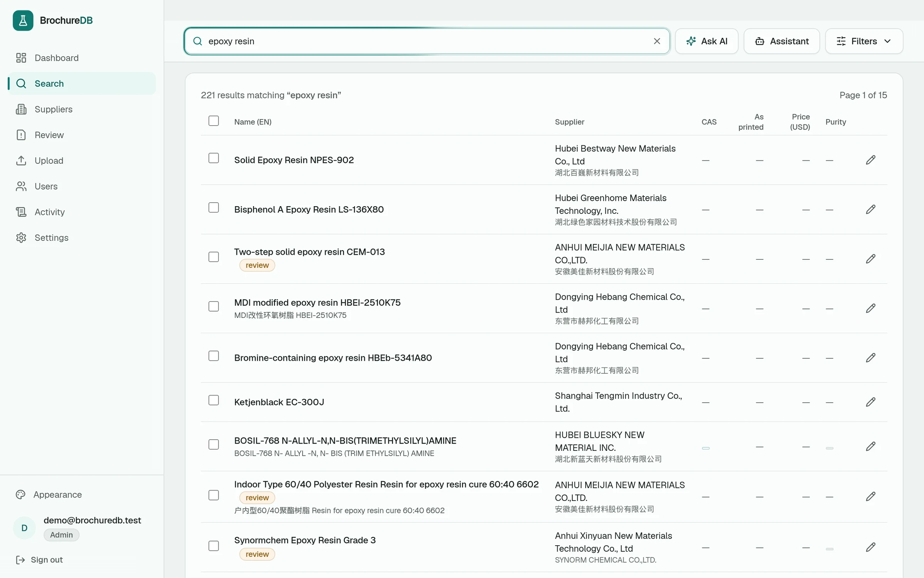
Task: Open the Upload page
Action: pyautogui.click(x=82, y=161)
